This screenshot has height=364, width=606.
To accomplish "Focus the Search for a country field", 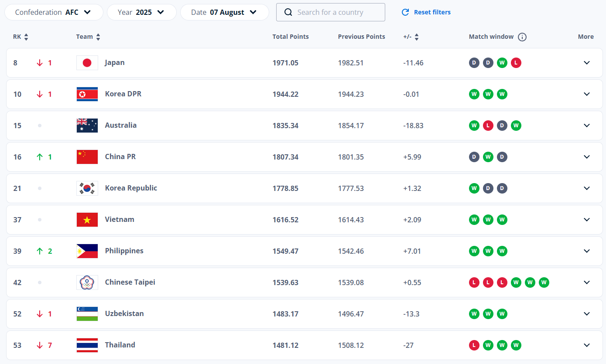I will tap(336, 12).
